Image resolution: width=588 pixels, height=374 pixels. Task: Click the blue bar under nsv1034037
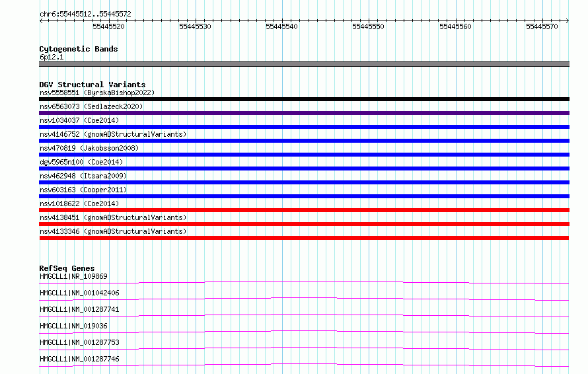click(x=304, y=127)
